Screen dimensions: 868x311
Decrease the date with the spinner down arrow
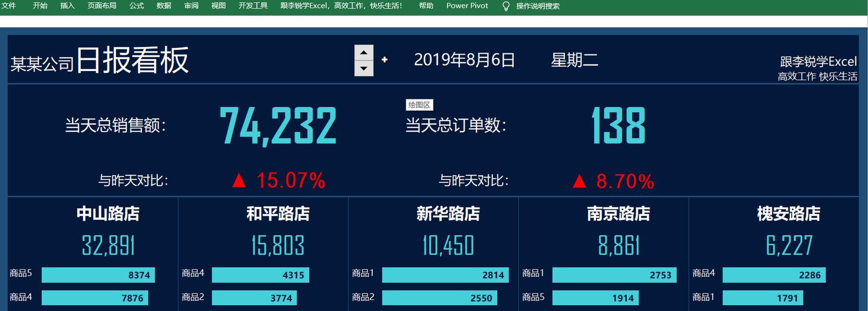364,69
